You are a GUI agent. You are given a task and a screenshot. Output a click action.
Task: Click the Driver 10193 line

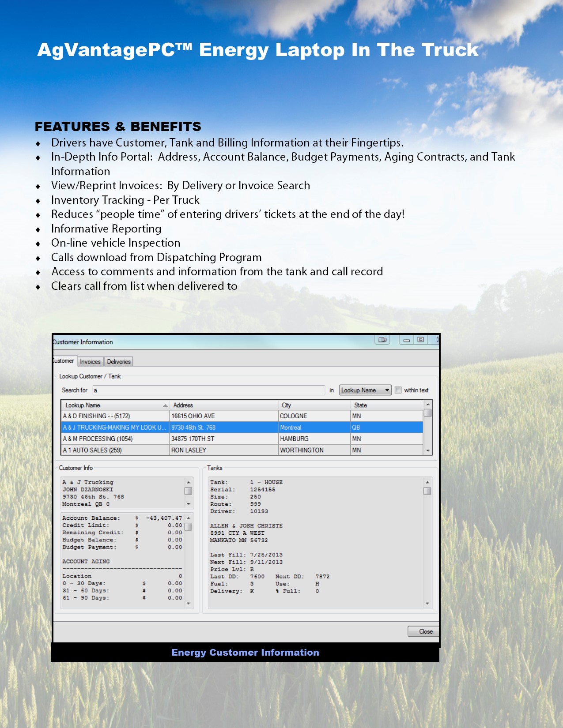point(239,511)
